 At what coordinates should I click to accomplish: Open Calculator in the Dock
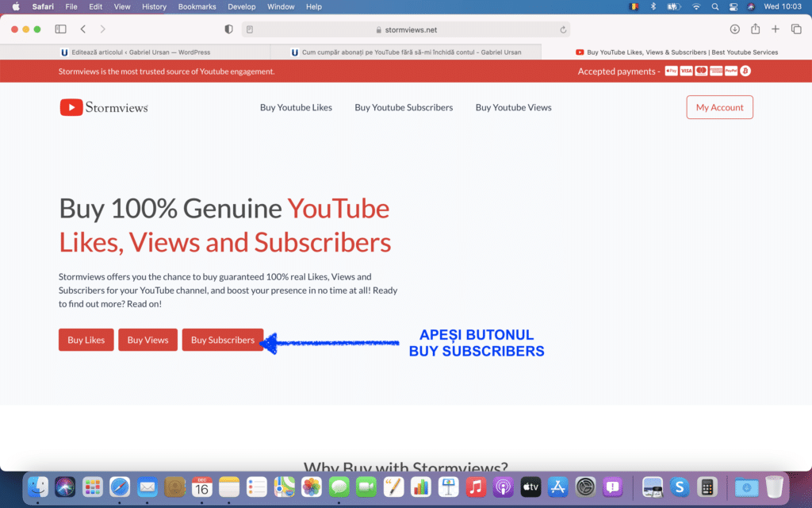[707, 487]
